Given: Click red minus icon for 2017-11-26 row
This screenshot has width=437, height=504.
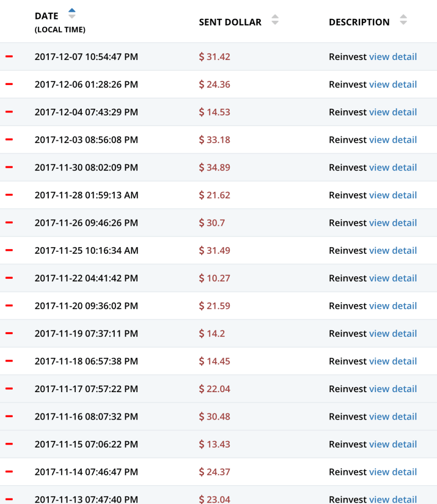Looking at the screenshot, I should click(x=9, y=222).
